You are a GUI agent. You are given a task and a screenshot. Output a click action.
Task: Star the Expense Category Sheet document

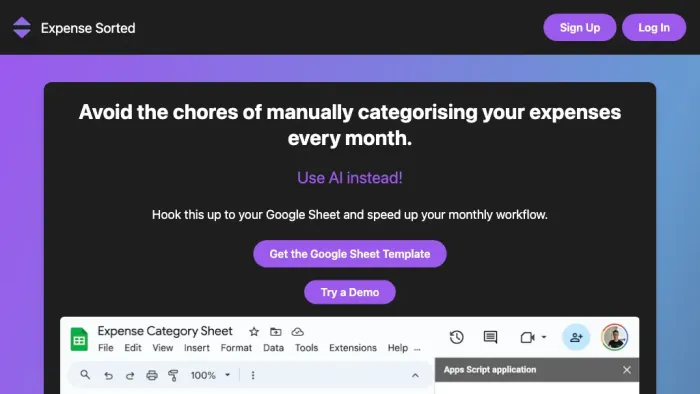pos(254,332)
